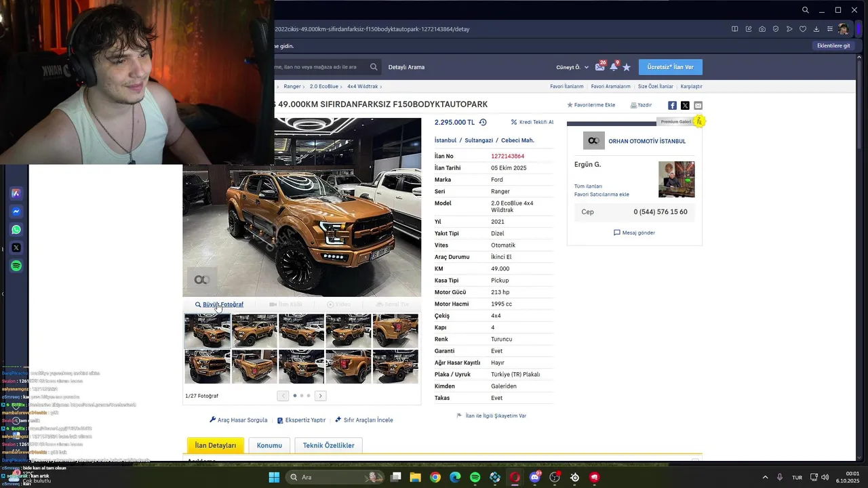Open Detaylı Arama advanced search
The height and width of the screenshot is (488, 868).
(406, 67)
